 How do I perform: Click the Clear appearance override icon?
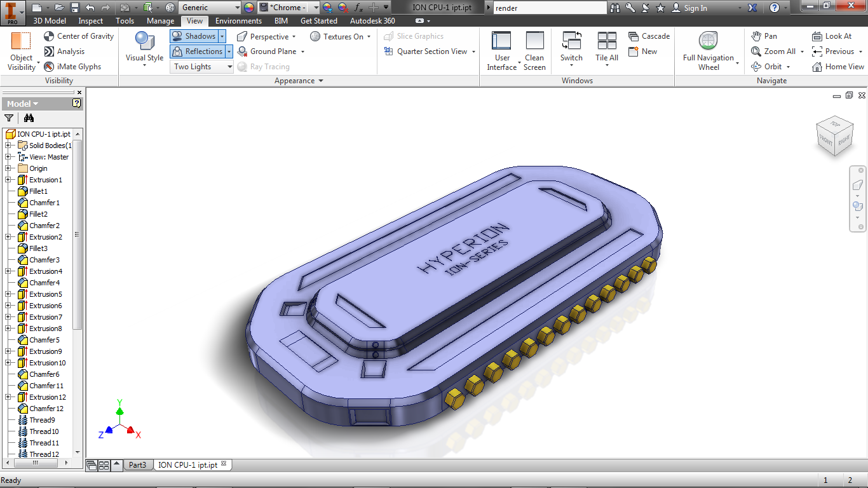click(x=342, y=8)
